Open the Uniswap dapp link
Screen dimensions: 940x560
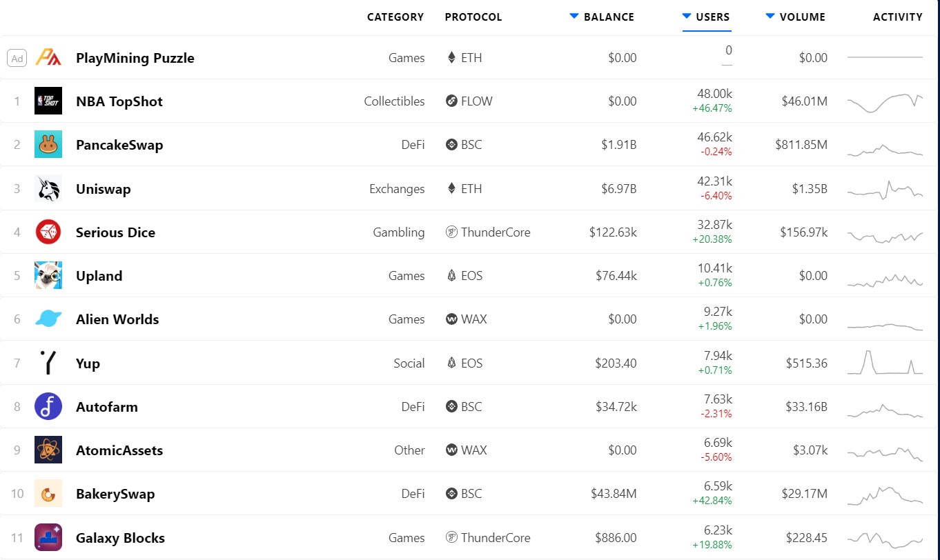coord(104,188)
